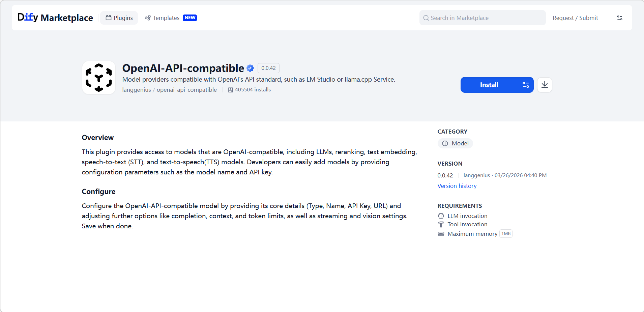
Task: Click the LLM invocation requirement text
Action: coord(467,216)
